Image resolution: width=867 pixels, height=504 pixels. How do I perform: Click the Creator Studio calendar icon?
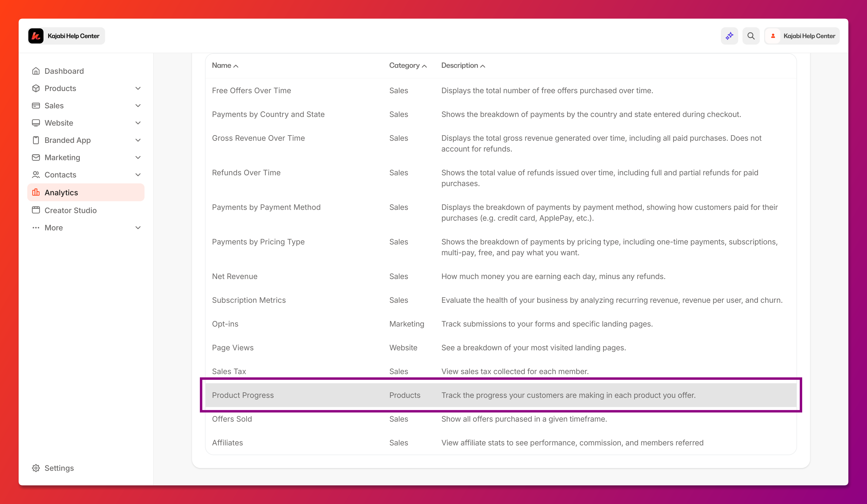tap(36, 210)
